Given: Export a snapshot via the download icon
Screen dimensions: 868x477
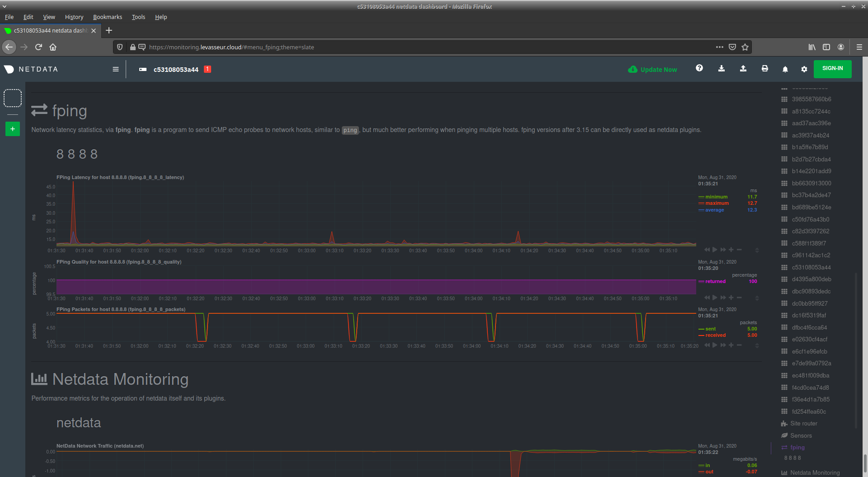Looking at the screenshot, I should click(x=722, y=69).
